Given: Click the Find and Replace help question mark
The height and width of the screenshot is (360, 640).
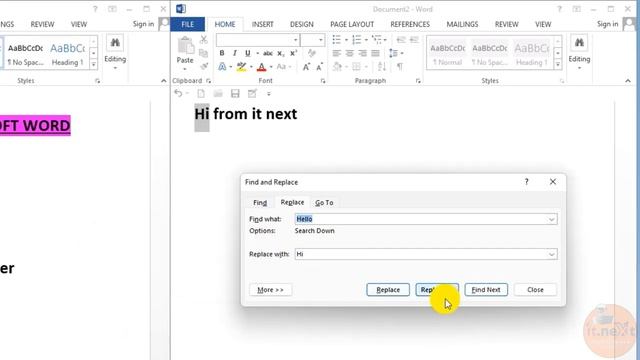Looking at the screenshot, I should coord(527,182).
